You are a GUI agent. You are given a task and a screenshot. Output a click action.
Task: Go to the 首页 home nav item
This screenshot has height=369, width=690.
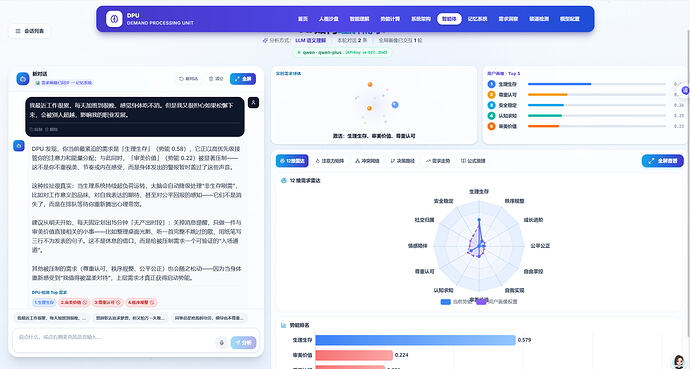coord(303,19)
